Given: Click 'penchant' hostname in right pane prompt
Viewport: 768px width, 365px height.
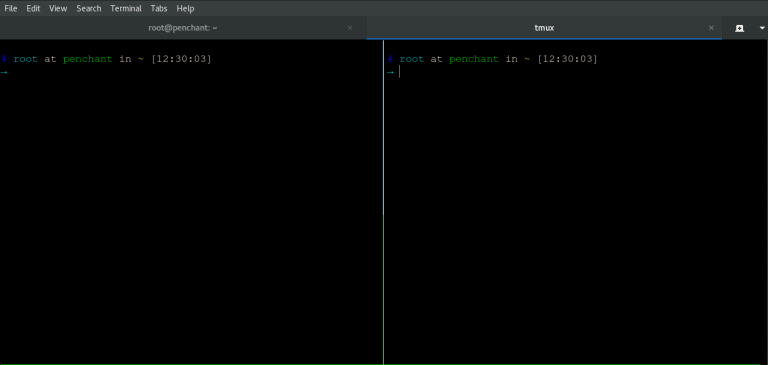Looking at the screenshot, I should click(474, 59).
